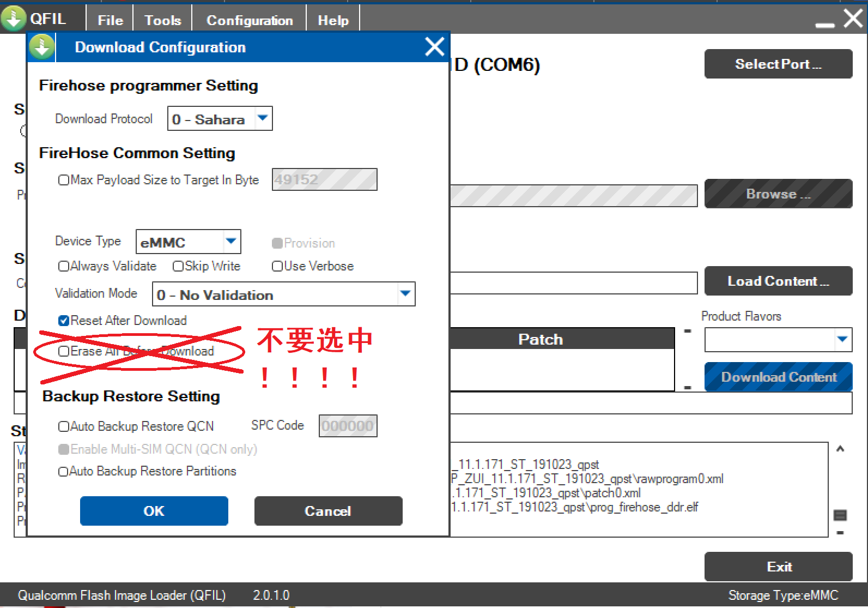Viewport: 868px width, 608px height.
Task: Close the QFIL main window
Action: coord(853,18)
